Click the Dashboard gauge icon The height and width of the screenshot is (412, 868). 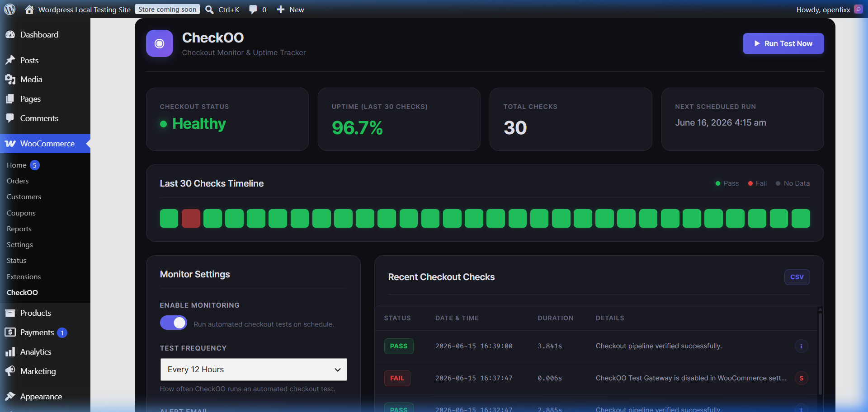(x=10, y=35)
